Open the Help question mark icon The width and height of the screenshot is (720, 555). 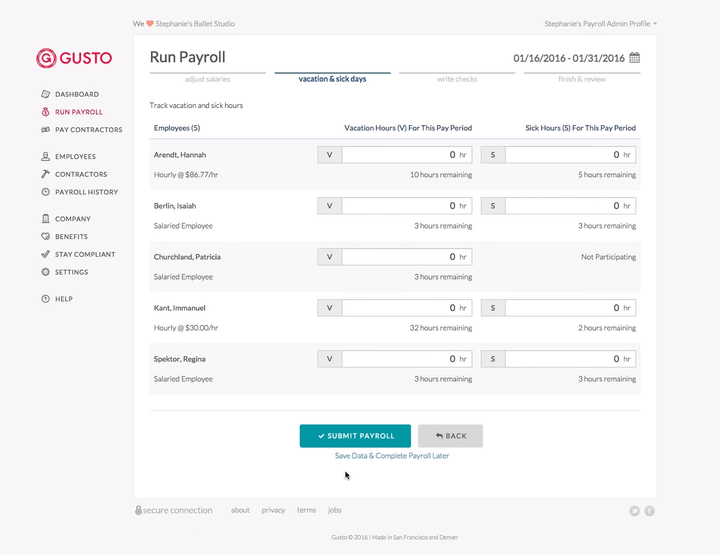pos(46,299)
